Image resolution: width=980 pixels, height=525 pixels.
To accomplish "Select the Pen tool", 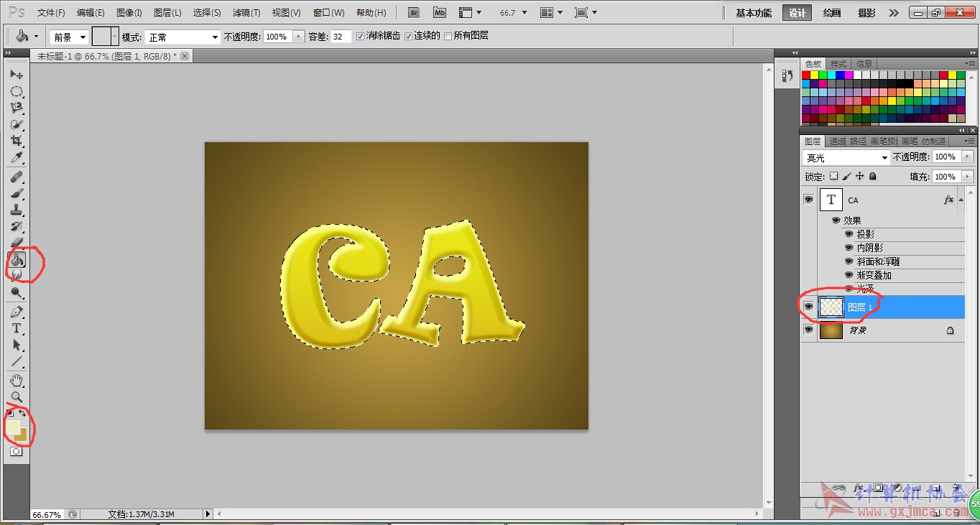I will (x=17, y=312).
